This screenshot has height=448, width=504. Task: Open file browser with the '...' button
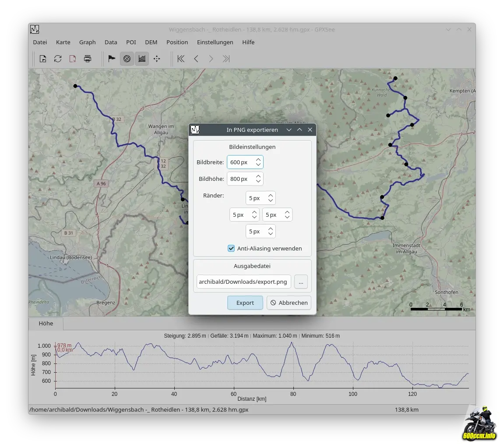click(301, 282)
